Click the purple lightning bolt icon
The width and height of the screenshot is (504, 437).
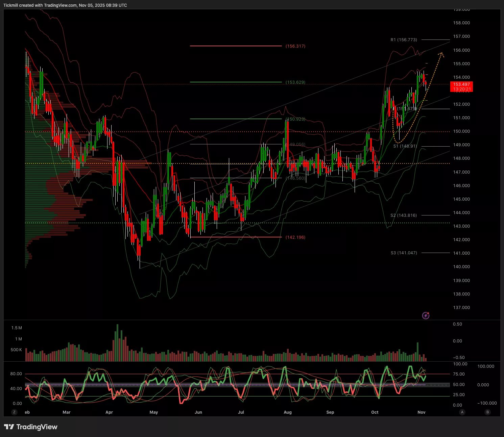tap(426, 315)
